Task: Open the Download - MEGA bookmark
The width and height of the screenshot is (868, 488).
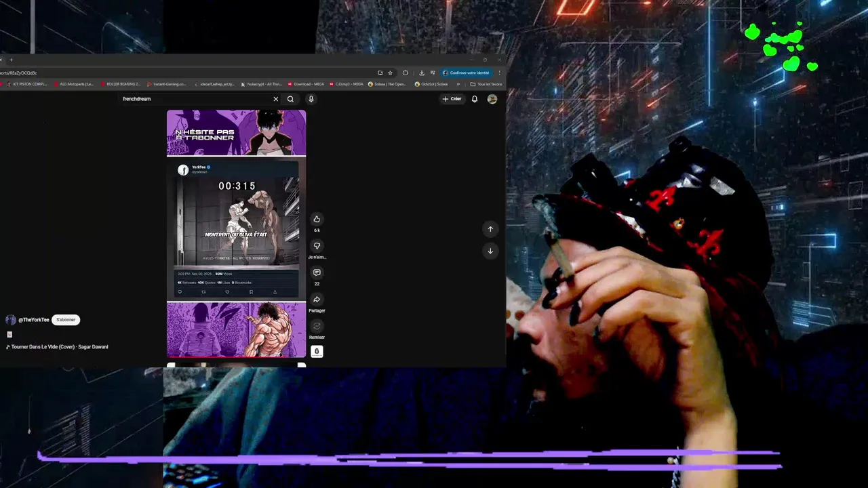Action: pyautogui.click(x=306, y=84)
